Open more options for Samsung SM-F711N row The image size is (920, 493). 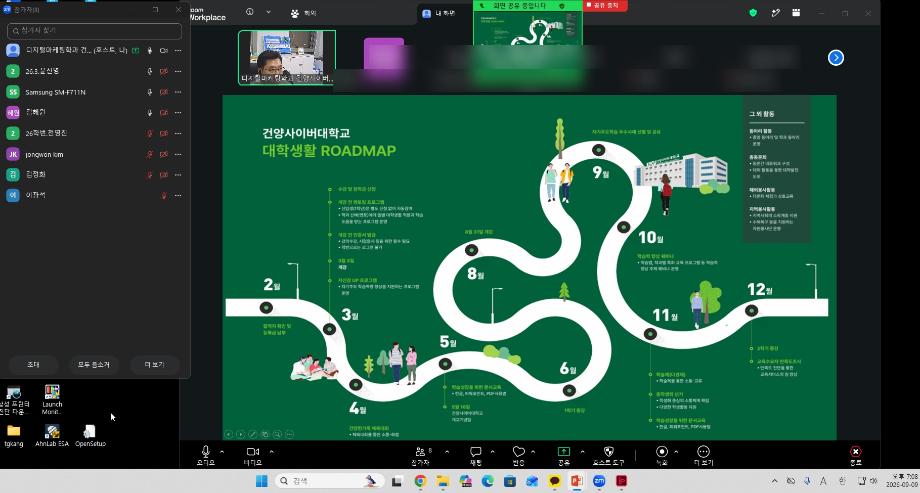click(x=178, y=92)
